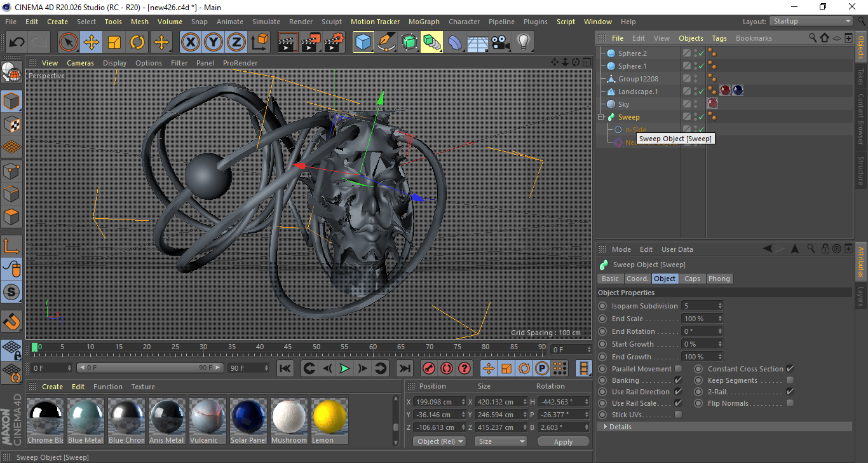
Task: Switch to Texture mode
Action: coord(11,124)
